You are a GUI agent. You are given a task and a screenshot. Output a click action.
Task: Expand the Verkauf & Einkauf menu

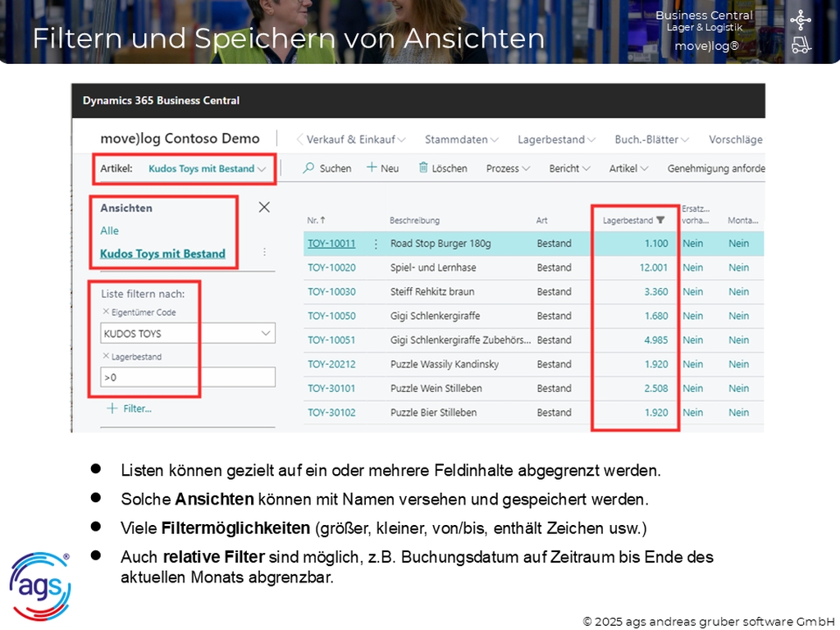[x=356, y=139]
